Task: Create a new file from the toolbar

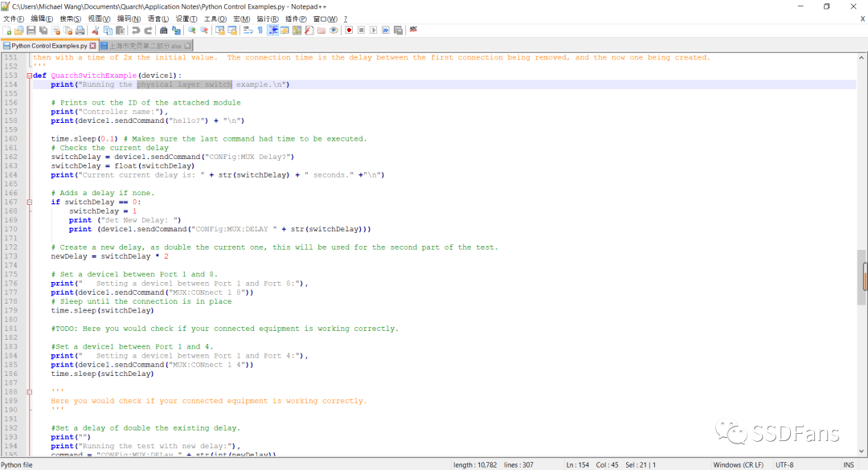Action: [x=7, y=31]
